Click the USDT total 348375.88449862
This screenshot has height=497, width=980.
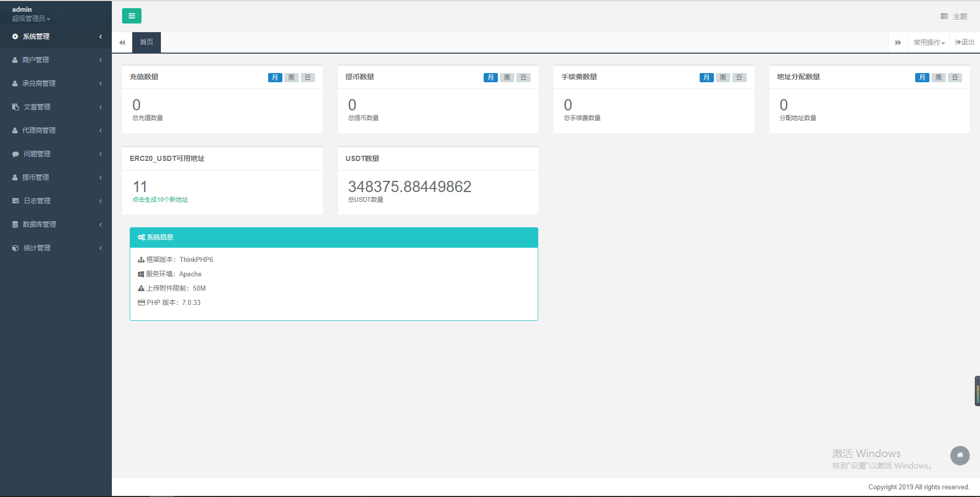coord(410,187)
